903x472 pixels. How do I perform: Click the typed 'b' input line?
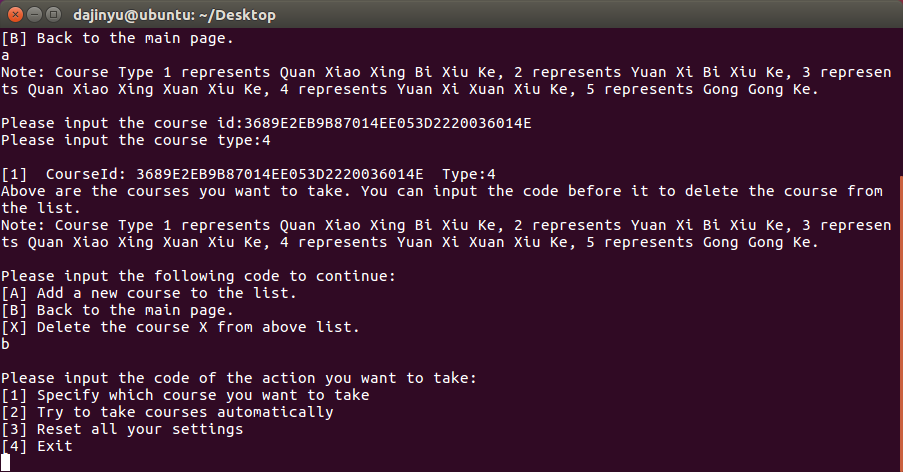coord(5,344)
